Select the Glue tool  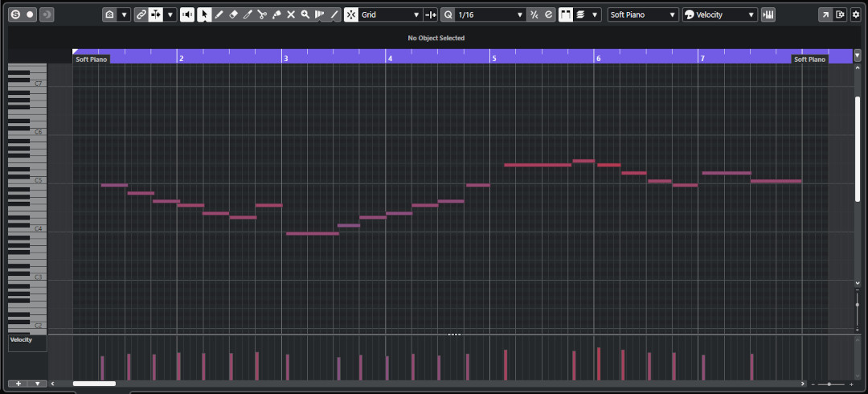tap(276, 15)
